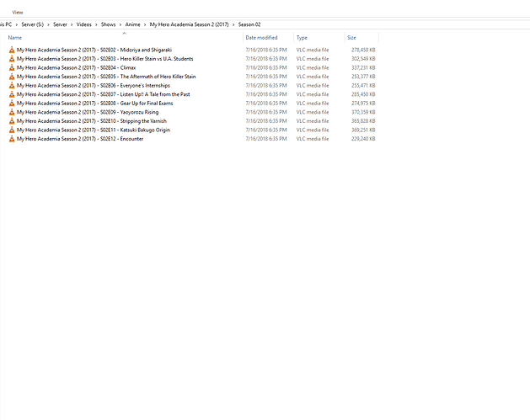Click VLC icon of S02E02 Midoriya and Shigaraki
This screenshot has width=530, height=420.
12,50
